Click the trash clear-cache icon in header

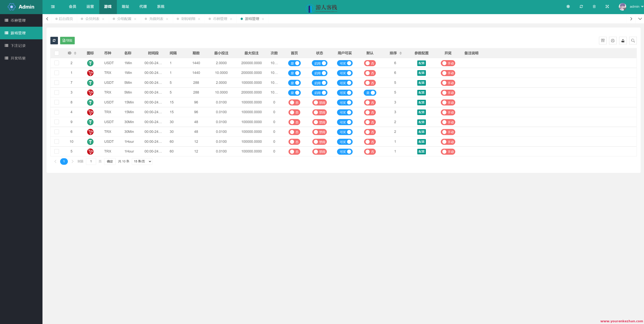[594, 7]
